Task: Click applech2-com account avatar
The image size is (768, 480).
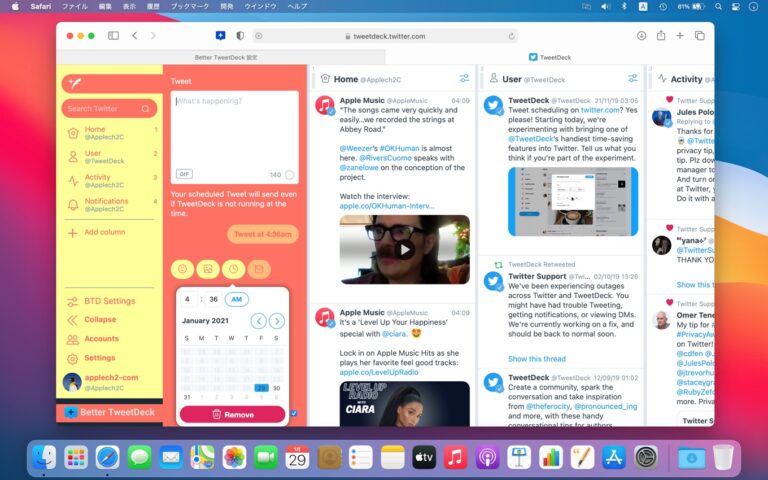Action: pyautogui.click(x=72, y=382)
